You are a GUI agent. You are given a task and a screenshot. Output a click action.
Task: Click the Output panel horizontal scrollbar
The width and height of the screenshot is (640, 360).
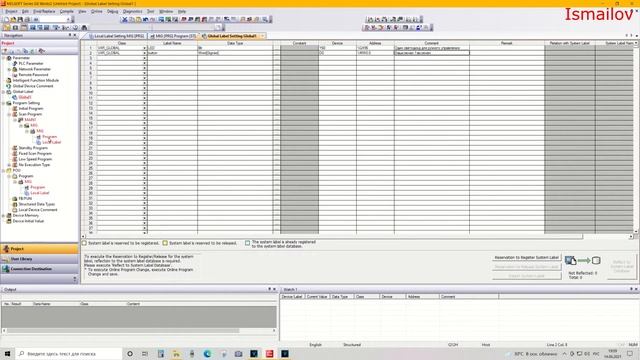(x=139, y=331)
